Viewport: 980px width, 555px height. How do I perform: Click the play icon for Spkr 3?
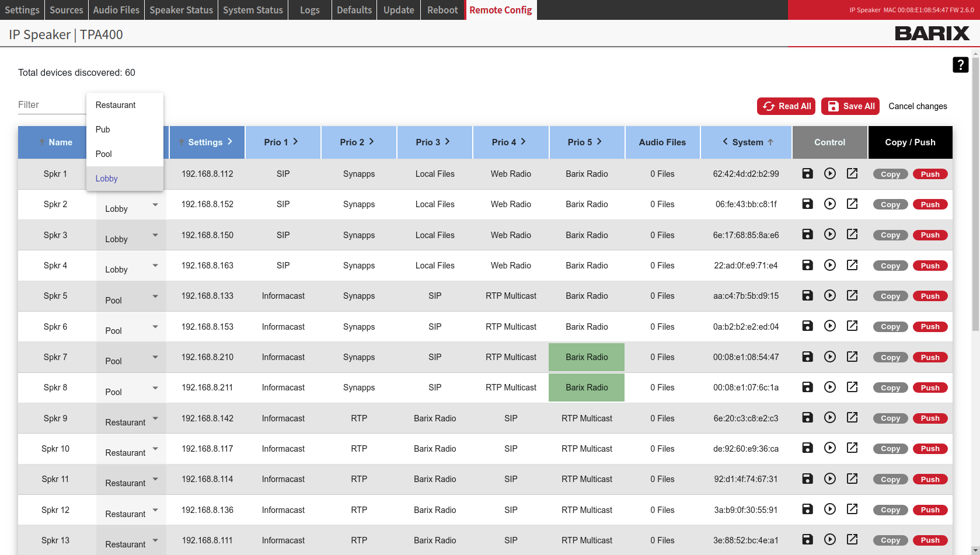[829, 235]
